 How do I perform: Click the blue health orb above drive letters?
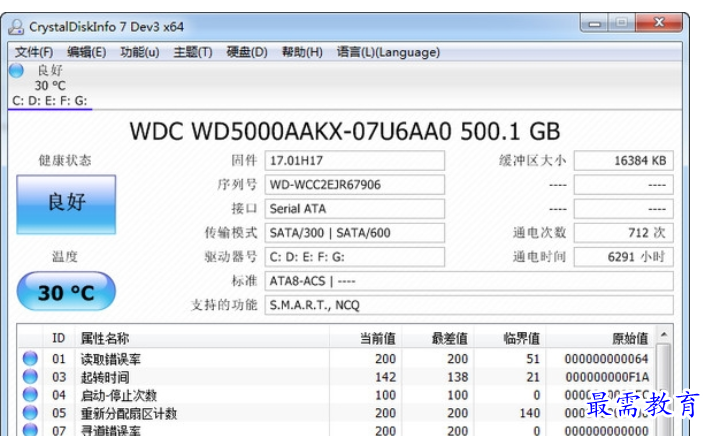[17, 70]
